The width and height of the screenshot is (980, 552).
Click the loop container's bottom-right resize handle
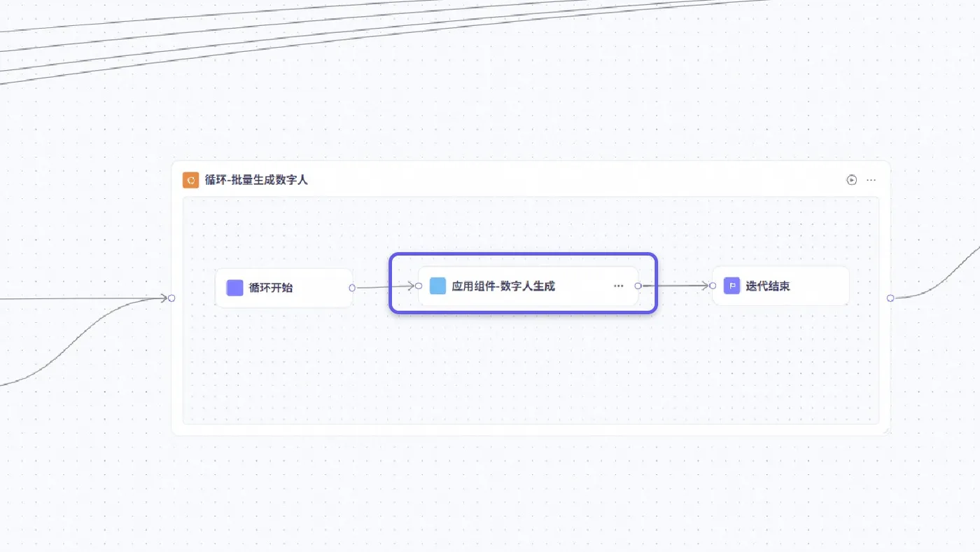click(886, 432)
